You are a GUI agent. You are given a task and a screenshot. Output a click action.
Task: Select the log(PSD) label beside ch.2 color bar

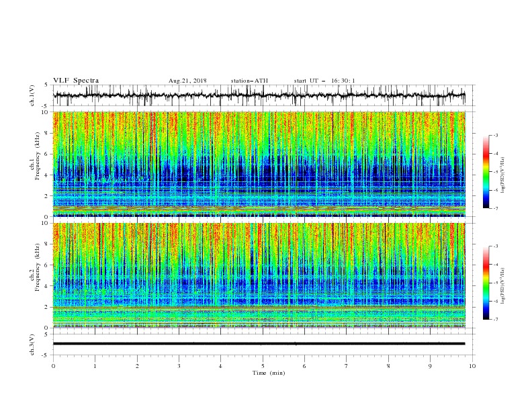click(x=502, y=286)
